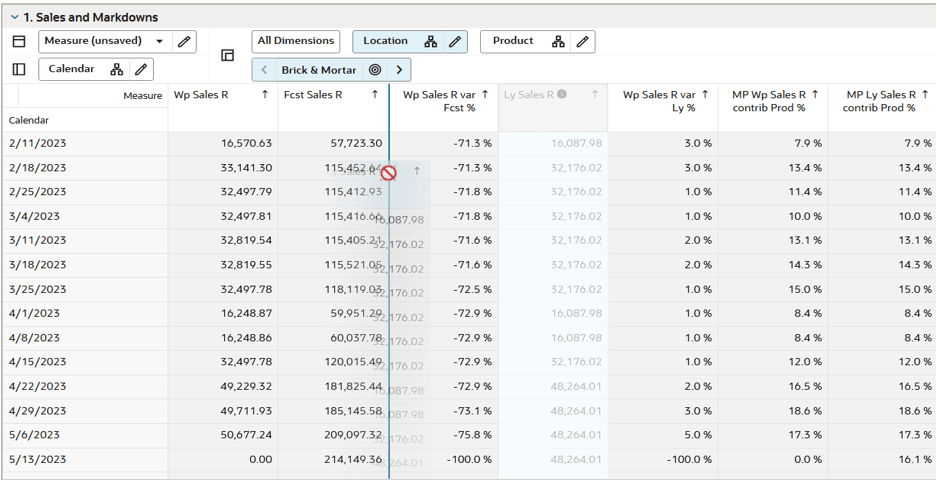The image size is (937, 480).
Task: Select the Calendar dimension button
Action: pyautogui.click(x=71, y=69)
